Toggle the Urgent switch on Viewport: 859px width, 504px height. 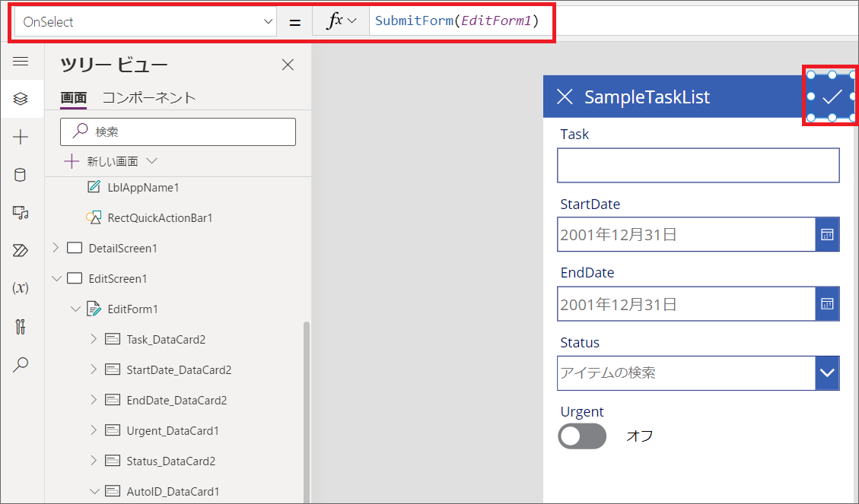tap(582, 436)
